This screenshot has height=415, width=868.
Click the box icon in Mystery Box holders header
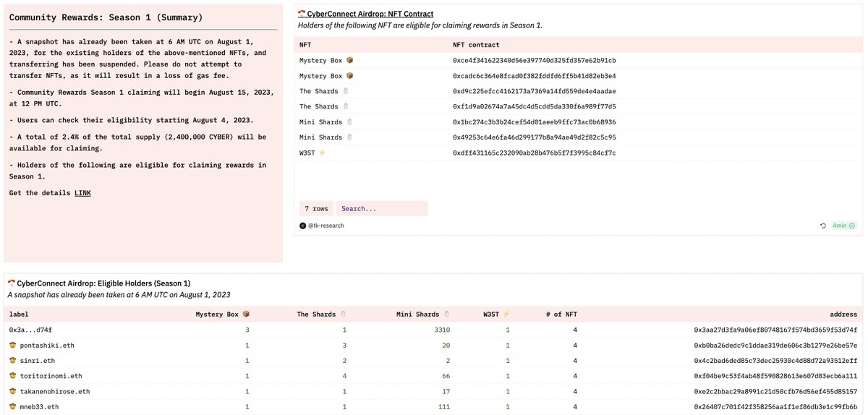[x=246, y=315]
